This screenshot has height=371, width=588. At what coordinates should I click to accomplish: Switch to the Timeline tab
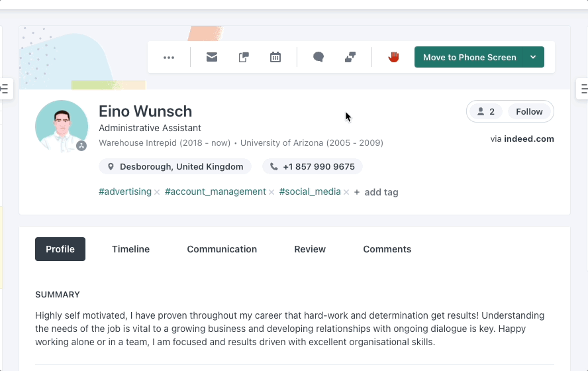(130, 249)
